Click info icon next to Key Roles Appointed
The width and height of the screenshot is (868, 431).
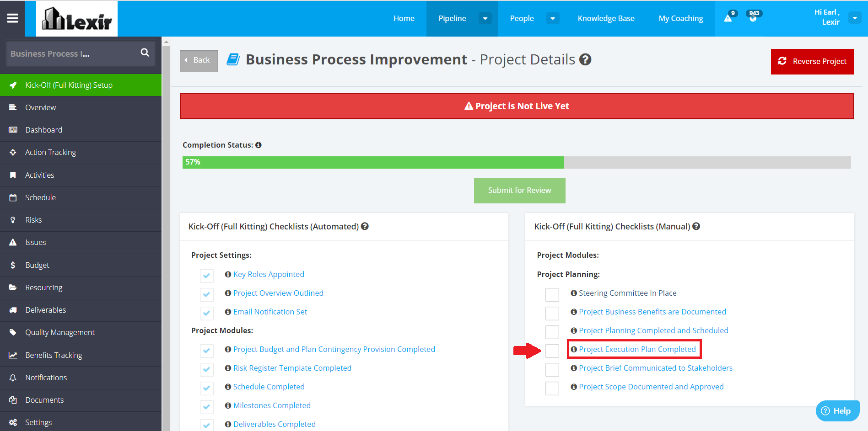pyautogui.click(x=228, y=274)
